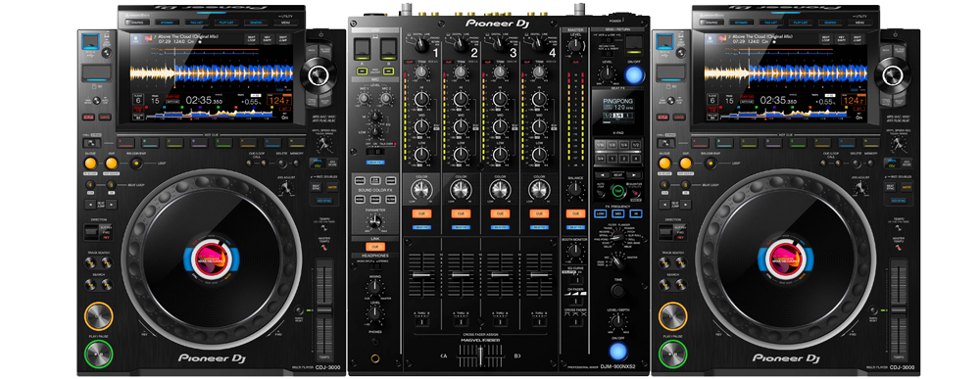The height and width of the screenshot is (379, 980).
Task: Toggle the blue Send/Return ON/OFF button
Action: (x=634, y=76)
